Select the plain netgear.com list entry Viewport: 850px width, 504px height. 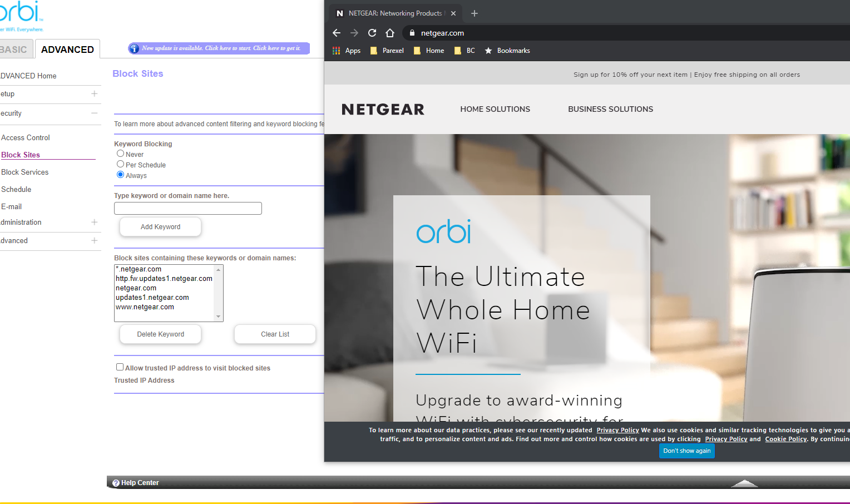[136, 288]
